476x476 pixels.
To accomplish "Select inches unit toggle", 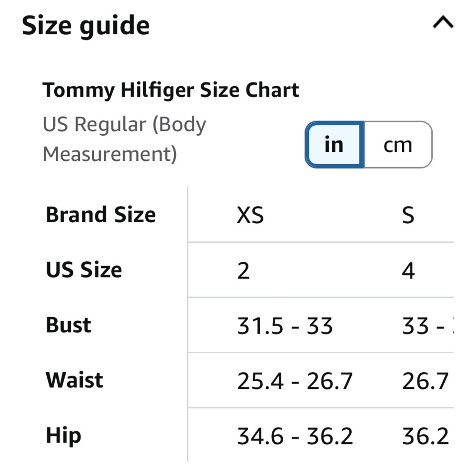I will coord(334,145).
